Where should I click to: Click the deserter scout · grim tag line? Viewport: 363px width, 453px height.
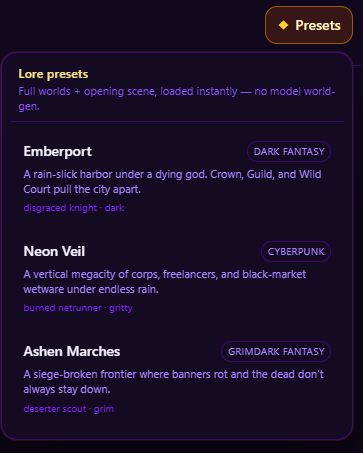(69, 409)
